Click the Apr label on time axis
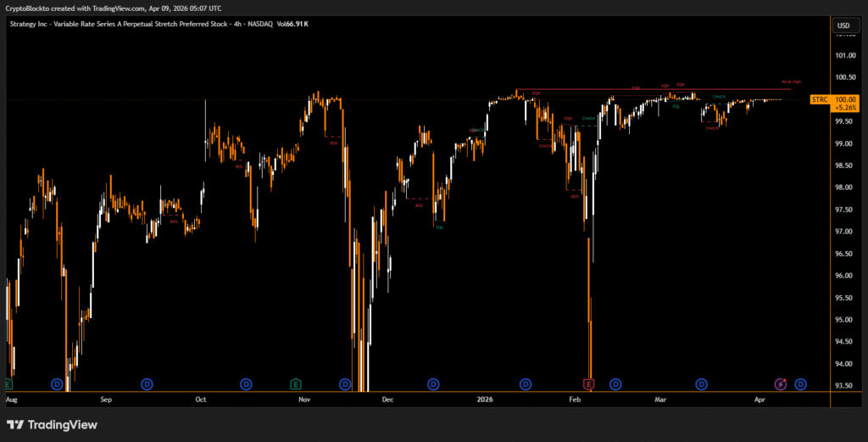868x442 pixels. point(759,398)
